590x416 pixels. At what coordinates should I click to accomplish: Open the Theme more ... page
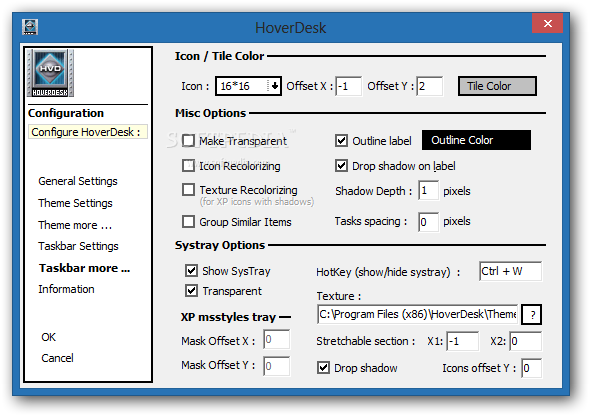[x=75, y=225]
